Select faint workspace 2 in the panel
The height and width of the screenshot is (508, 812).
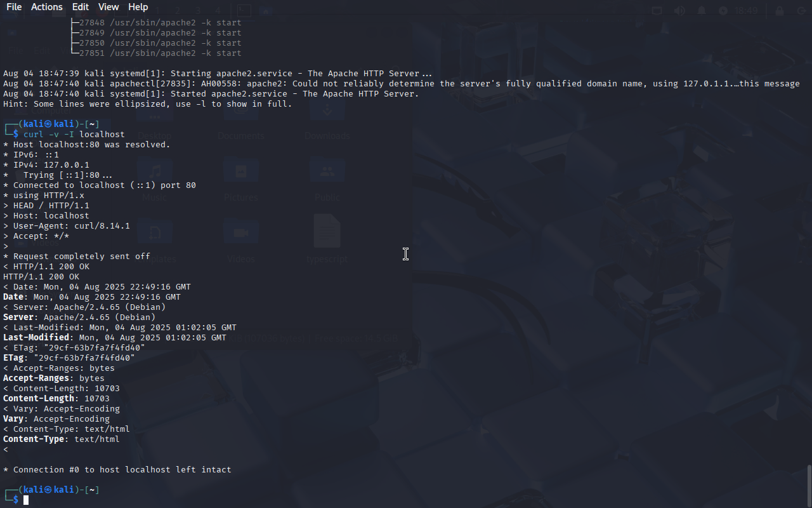pyautogui.click(x=178, y=11)
